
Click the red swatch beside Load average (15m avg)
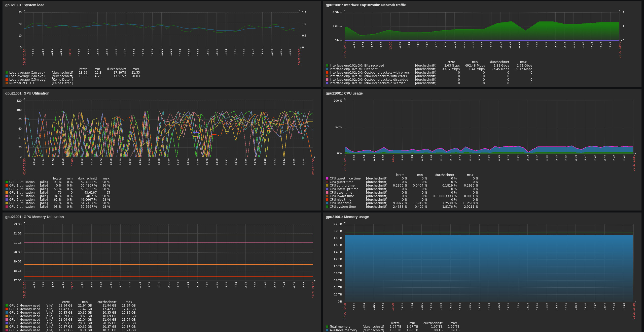pyautogui.click(x=7, y=80)
